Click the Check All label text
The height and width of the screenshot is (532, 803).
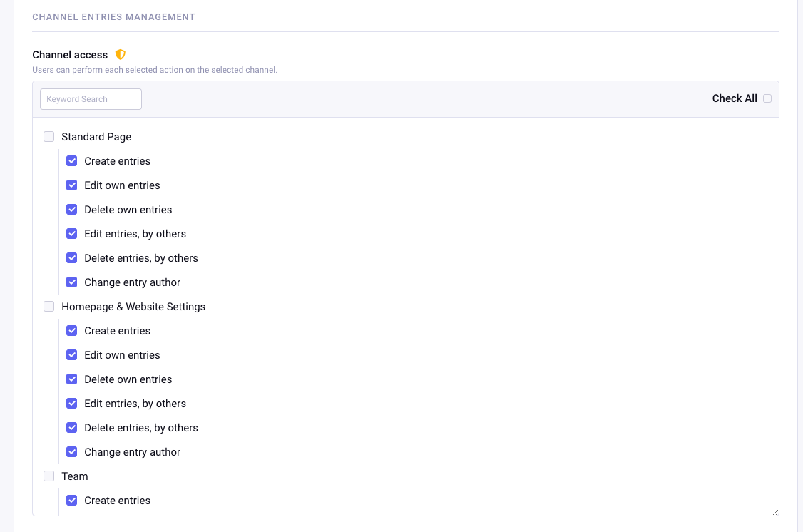735,98
